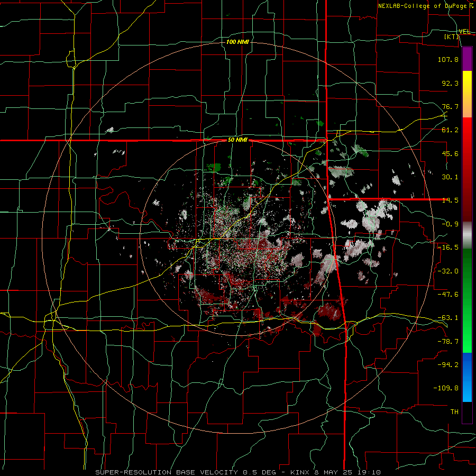Screen dimensions: 476x476
Task: Click the [KT] units label
Action: click(452, 36)
